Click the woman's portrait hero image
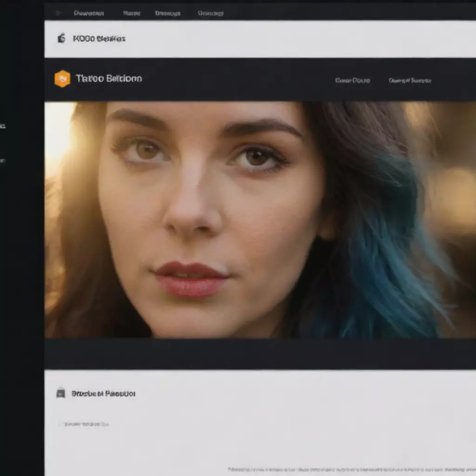The width and height of the screenshot is (476, 476). (260, 220)
